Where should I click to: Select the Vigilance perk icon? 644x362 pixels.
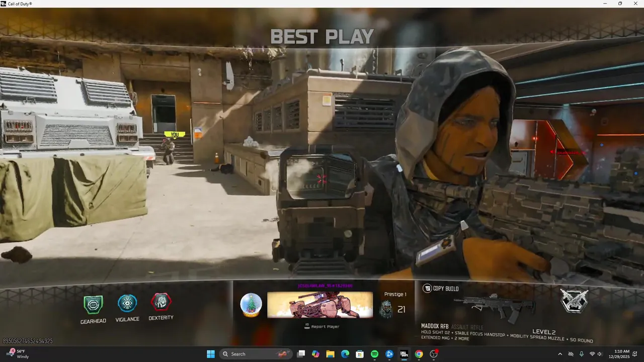[127, 303]
